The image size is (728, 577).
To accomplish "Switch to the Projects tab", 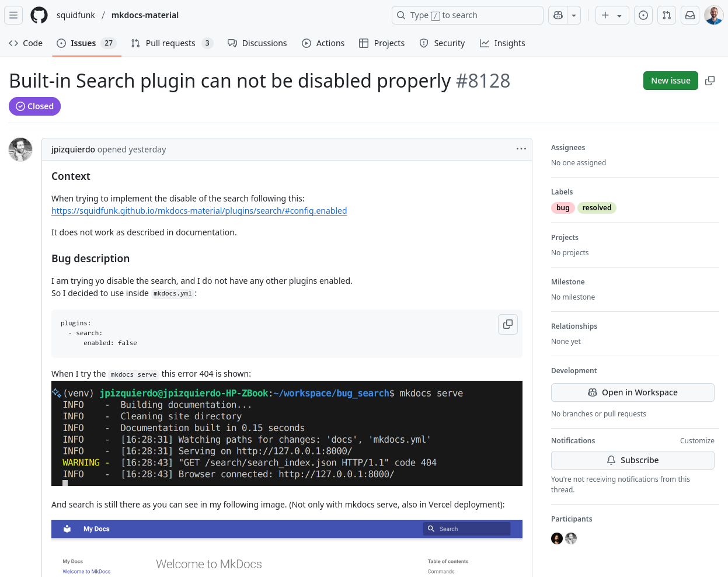I will 382,43.
